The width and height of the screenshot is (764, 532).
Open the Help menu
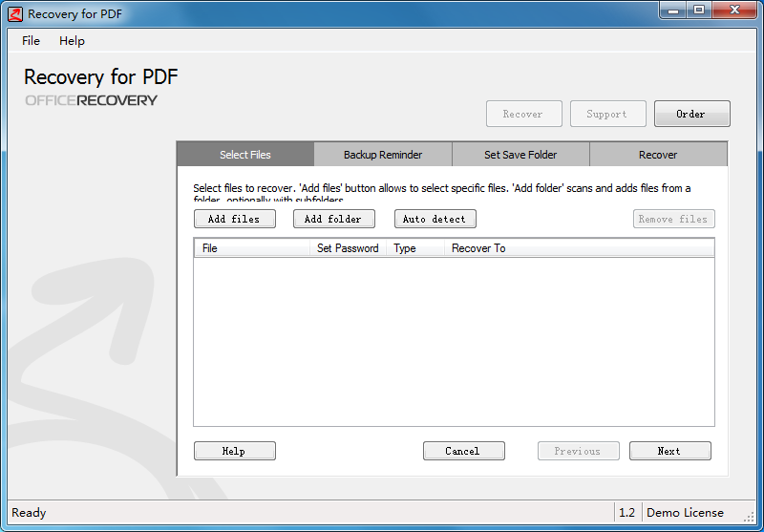(x=72, y=41)
